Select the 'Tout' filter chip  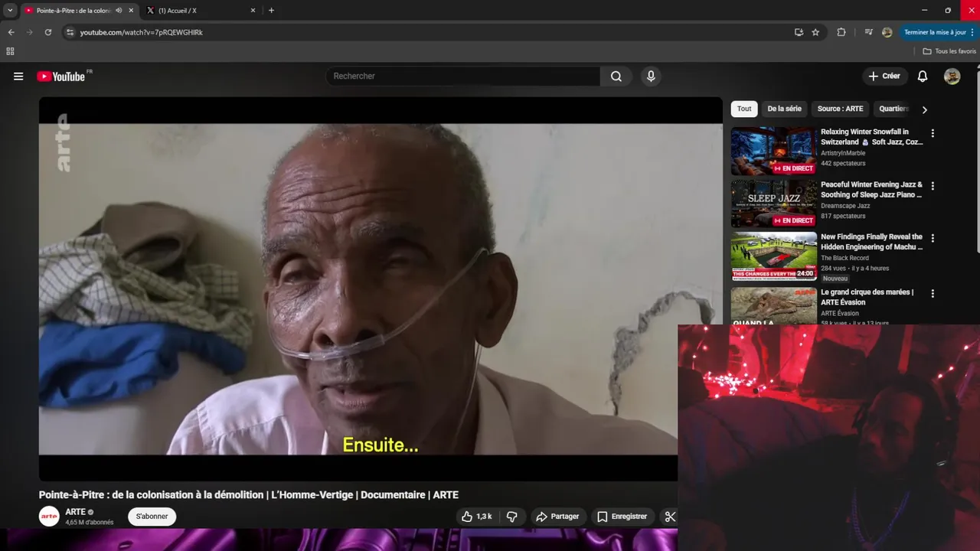[x=744, y=109]
